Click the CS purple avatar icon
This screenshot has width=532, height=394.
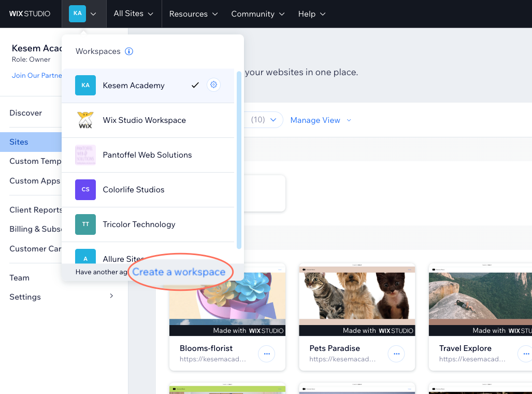pyautogui.click(x=85, y=190)
